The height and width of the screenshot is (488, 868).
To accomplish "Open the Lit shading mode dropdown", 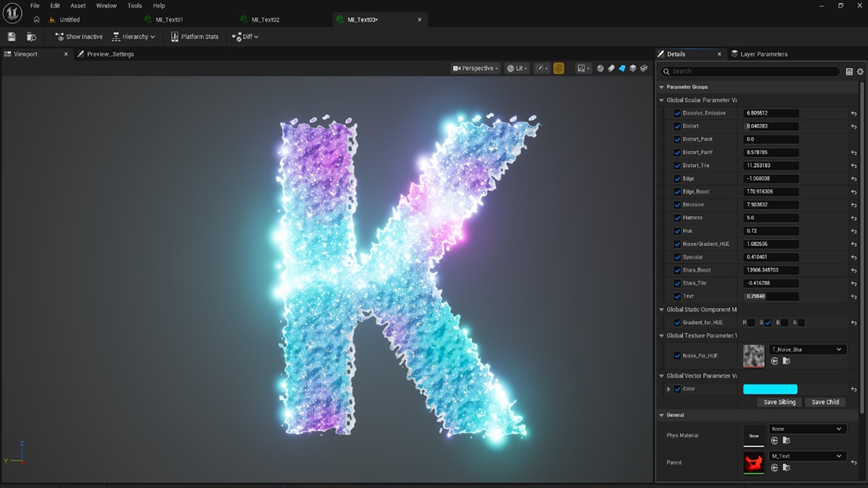I will point(517,68).
